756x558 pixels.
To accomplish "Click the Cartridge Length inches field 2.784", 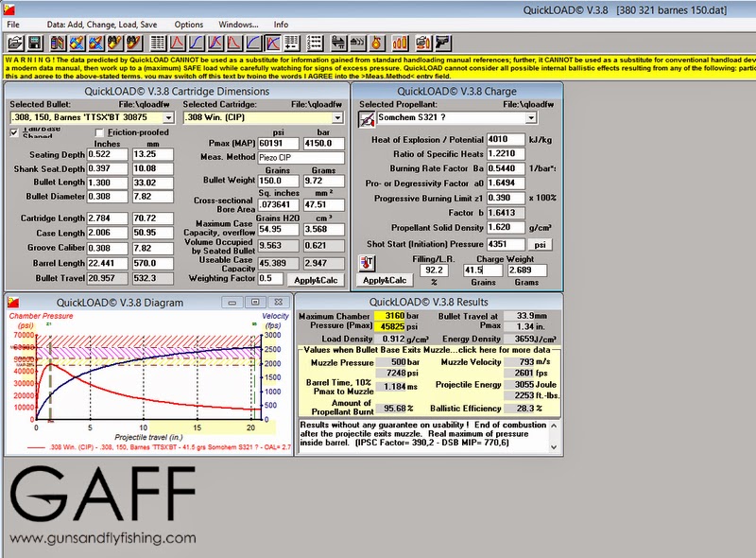I will point(107,218).
